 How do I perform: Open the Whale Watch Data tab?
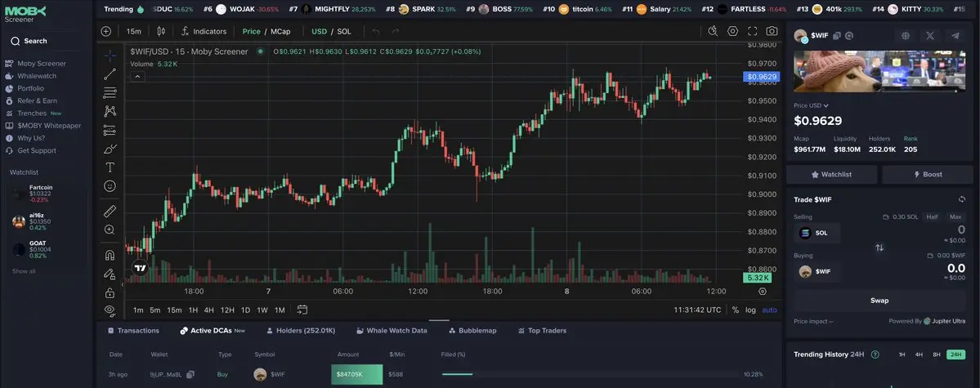click(x=392, y=331)
